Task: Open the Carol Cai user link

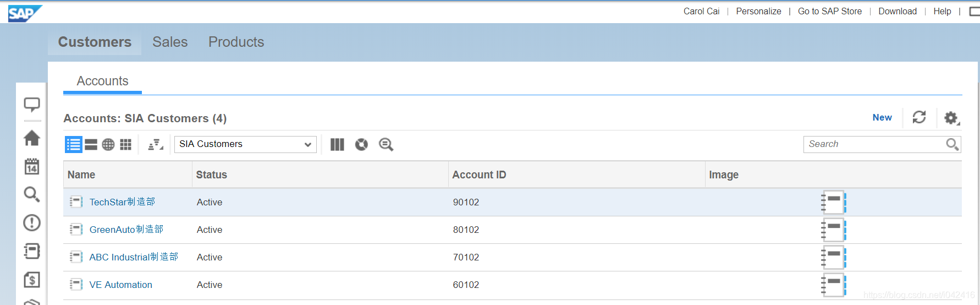Action: pos(701,11)
